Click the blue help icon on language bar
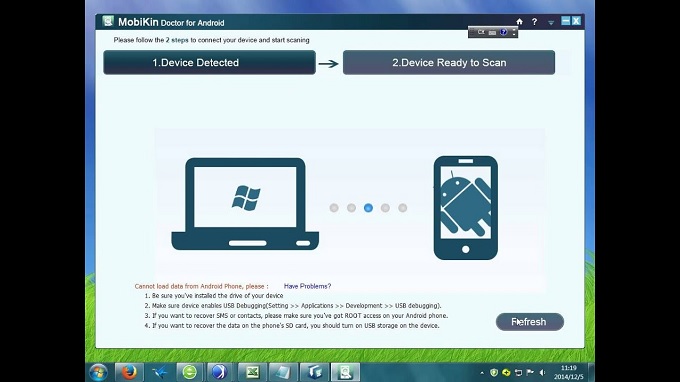Image resolution: width=680 pixels, height=382 pixels. [x=503, y=32]
